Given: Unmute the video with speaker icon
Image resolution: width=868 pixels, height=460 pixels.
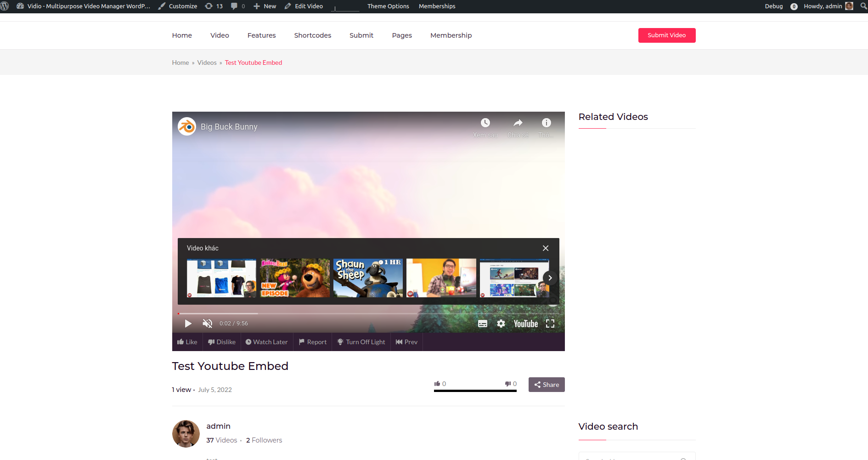Looking at the screenshot, I should click(207, 324).
